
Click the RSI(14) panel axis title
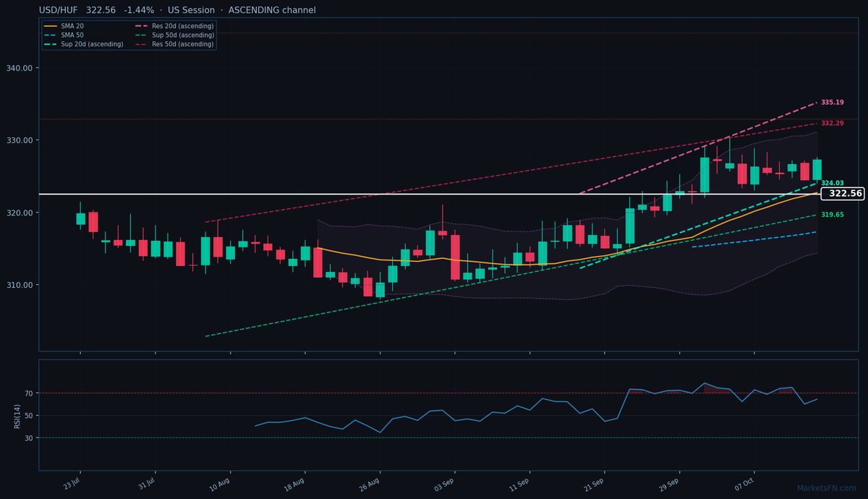click(x=17, y=415)
